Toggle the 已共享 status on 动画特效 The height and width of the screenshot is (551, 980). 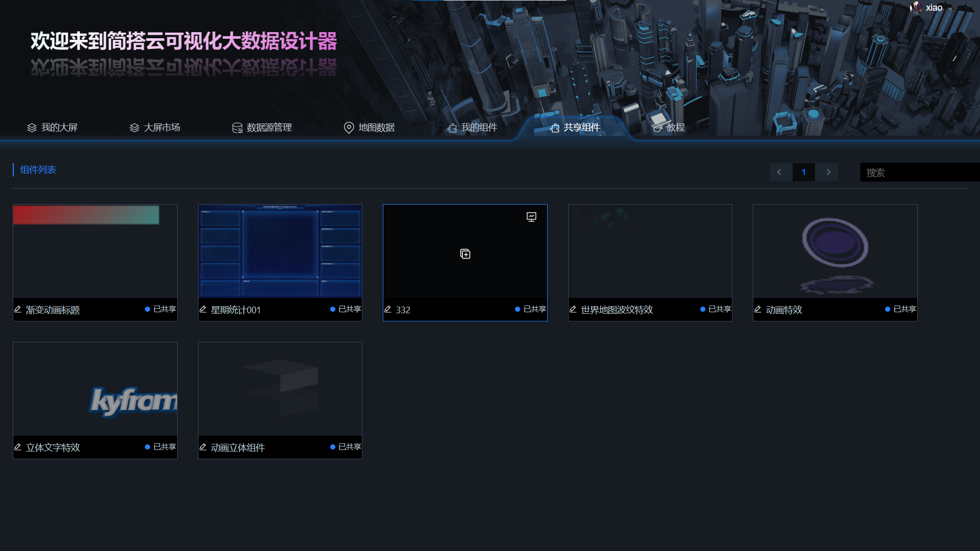[900, 309]
